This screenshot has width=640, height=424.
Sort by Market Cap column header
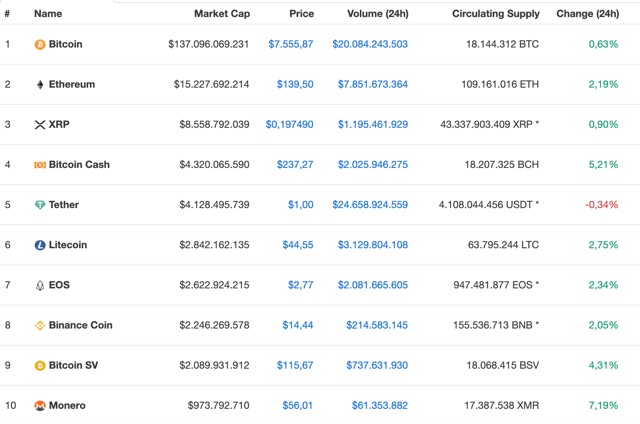[222, 14]
